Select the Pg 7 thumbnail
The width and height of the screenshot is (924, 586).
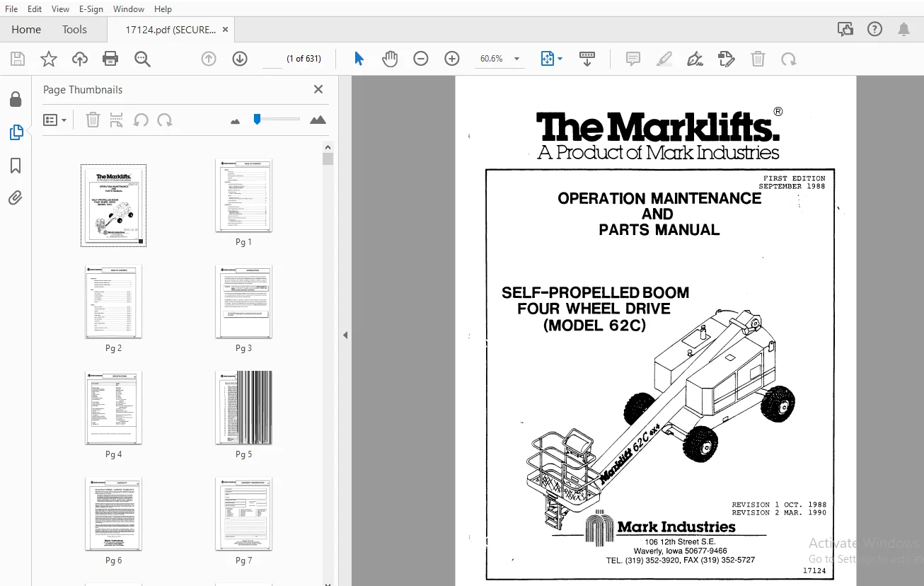[243, 514]
